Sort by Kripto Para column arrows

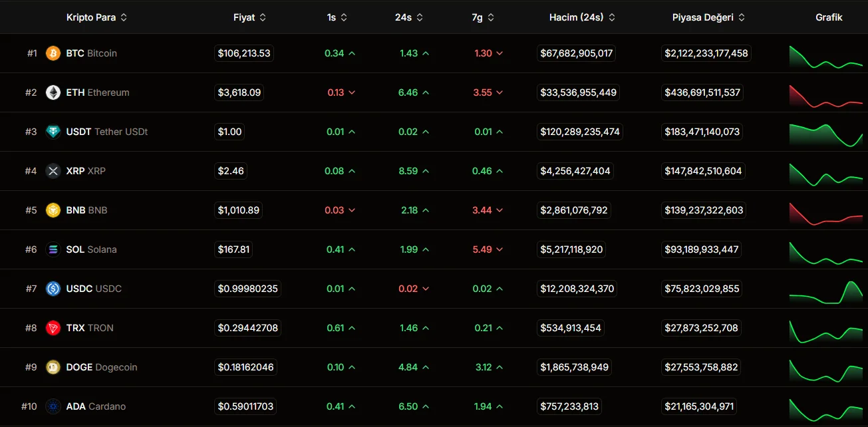[x=124, y=17]
